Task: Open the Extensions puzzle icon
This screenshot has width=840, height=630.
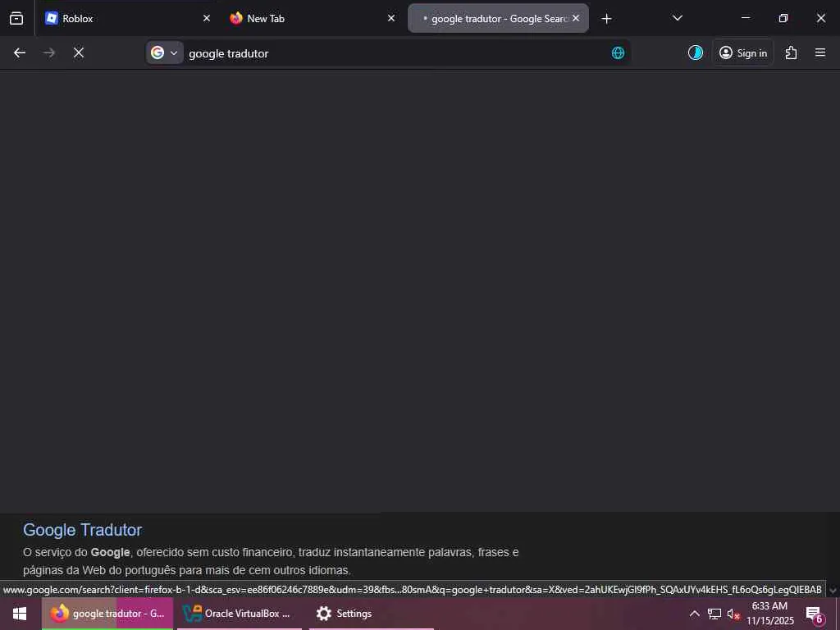Action: pos(792,52)
